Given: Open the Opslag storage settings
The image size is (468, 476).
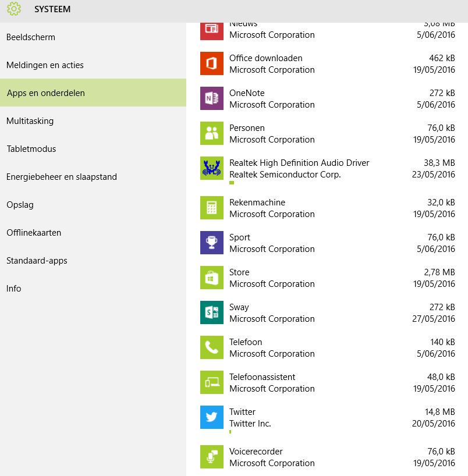Looking at the screenshot, I should pos(93,205).
